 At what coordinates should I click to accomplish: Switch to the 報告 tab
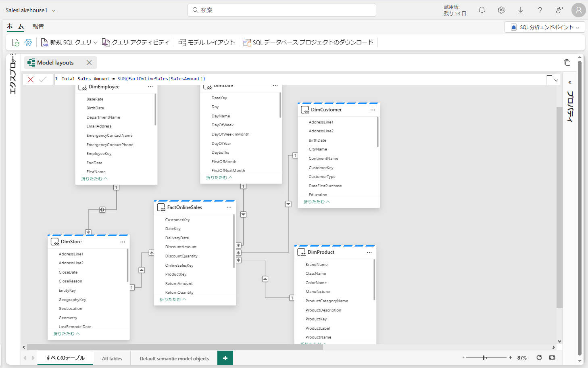(x=38, y=26)
